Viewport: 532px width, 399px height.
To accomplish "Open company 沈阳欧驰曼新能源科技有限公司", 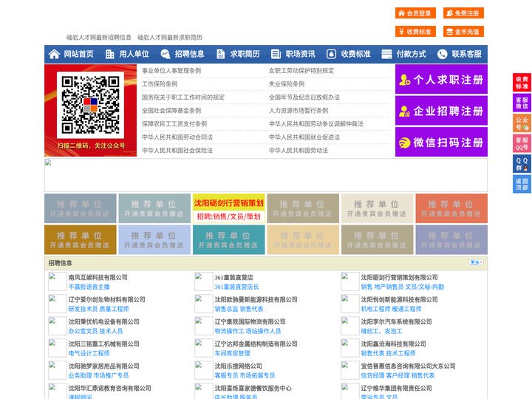I will (x=256, y=299).
